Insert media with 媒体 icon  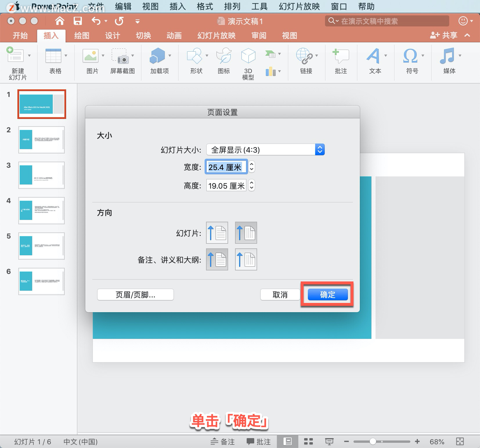pos(447,56)
